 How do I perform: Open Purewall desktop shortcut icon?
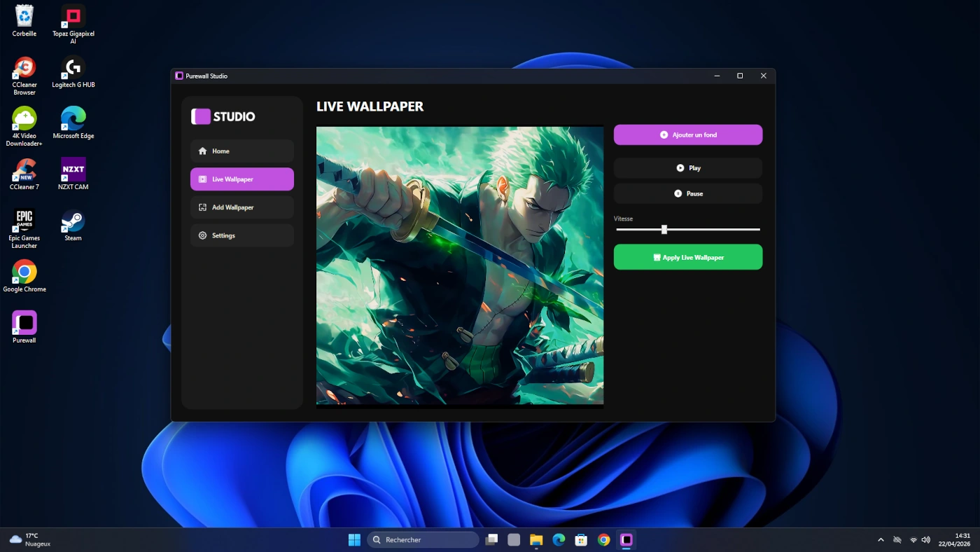pos(24,323)
